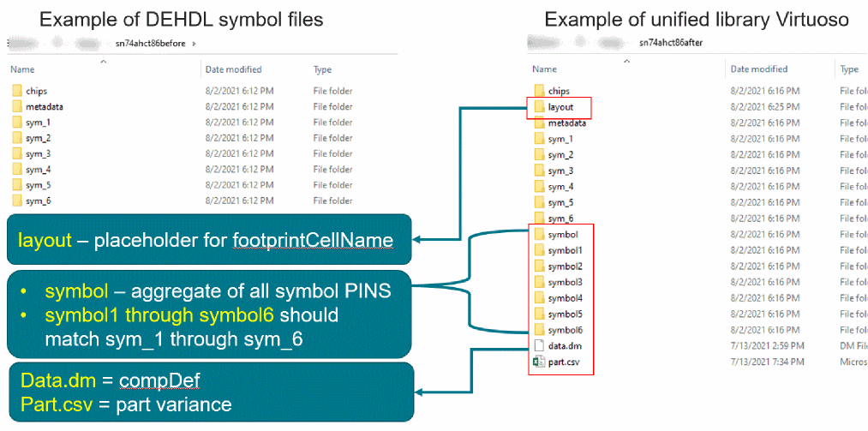Select data.dm file name

coord(564,346)
